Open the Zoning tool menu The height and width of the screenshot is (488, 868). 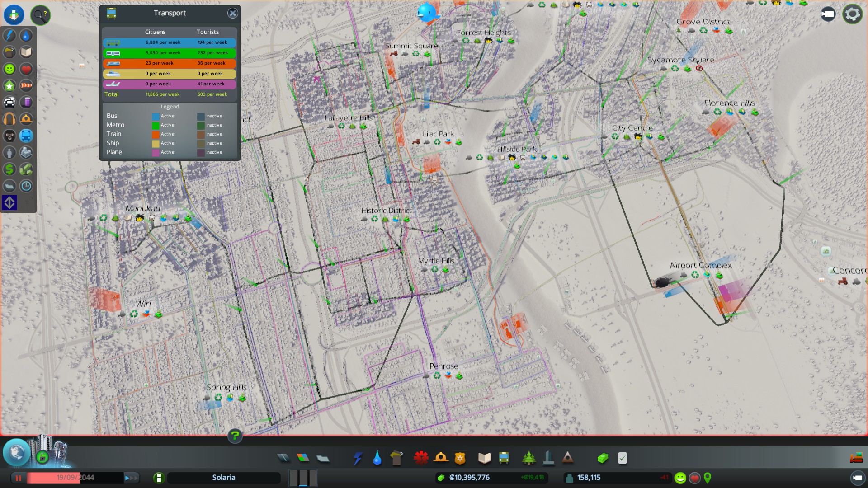point(303,458)
